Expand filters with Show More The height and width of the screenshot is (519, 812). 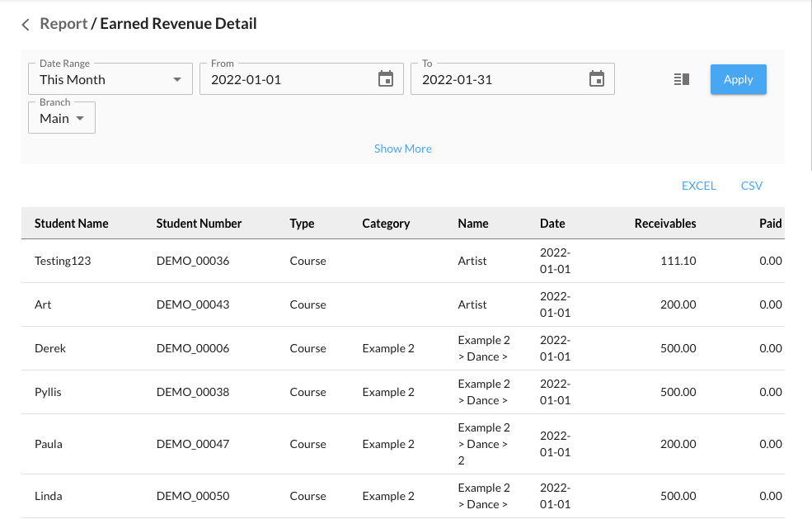402,149
